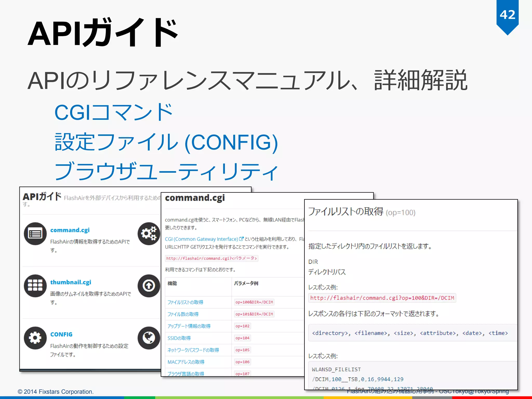Open SSIDの取得 link
532x399 pixels.
coord(179,338)
